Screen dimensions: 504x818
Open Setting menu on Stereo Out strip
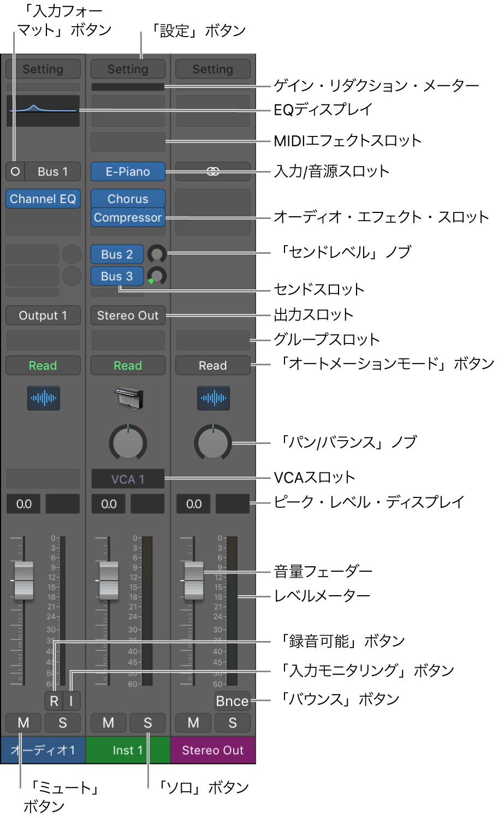pos(213,69)
